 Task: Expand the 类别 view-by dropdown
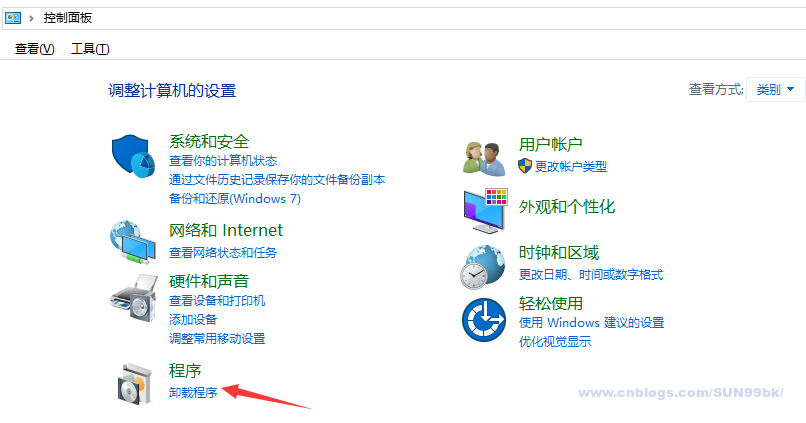tap(775, 89)
